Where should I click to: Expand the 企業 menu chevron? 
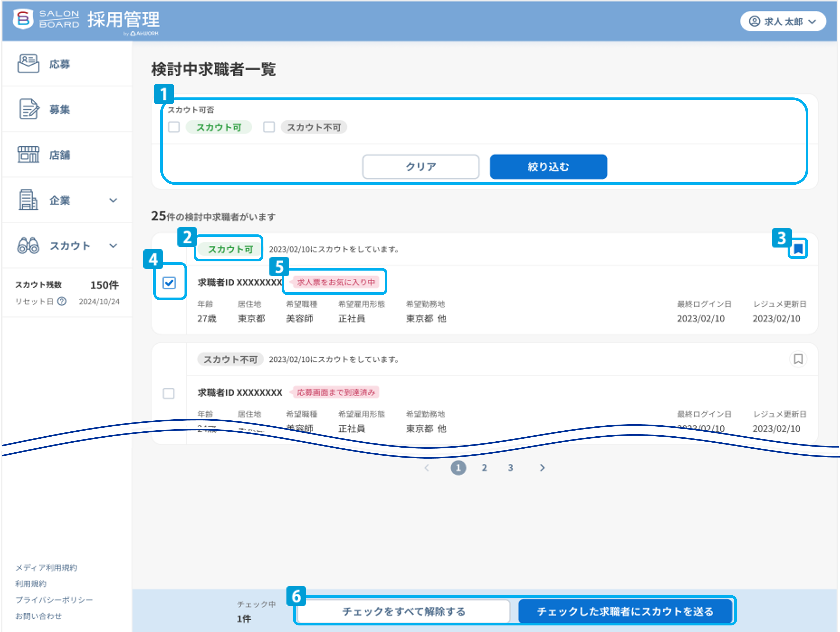[x=113, y=200]
